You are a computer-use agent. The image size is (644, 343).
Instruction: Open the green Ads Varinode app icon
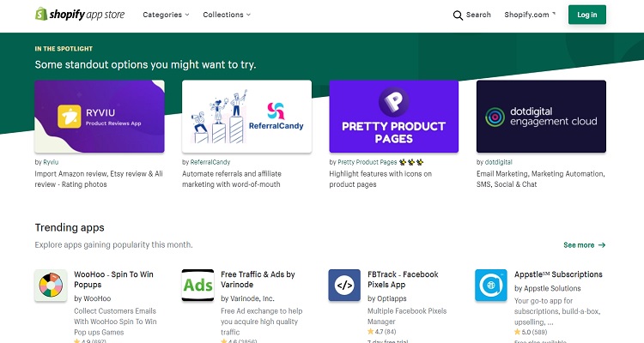click(x=198, y=286)
